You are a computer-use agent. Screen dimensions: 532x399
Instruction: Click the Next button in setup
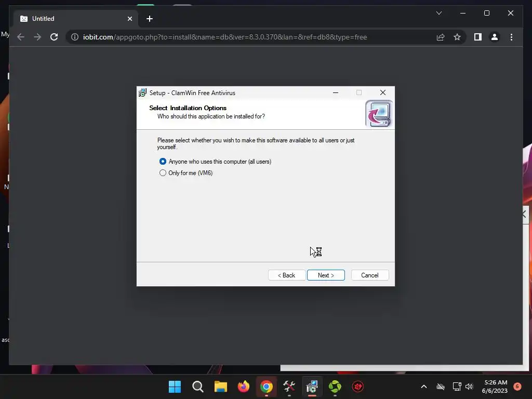(326, 275)
